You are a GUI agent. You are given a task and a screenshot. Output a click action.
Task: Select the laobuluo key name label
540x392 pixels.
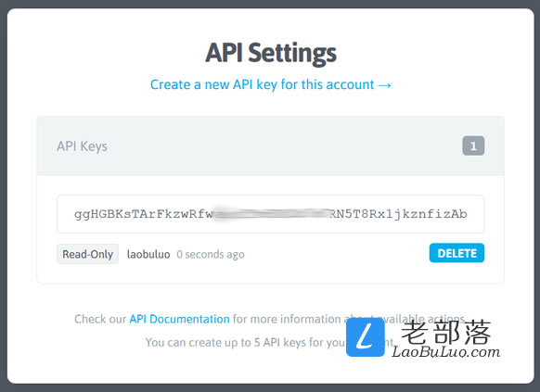click(148, 254)
